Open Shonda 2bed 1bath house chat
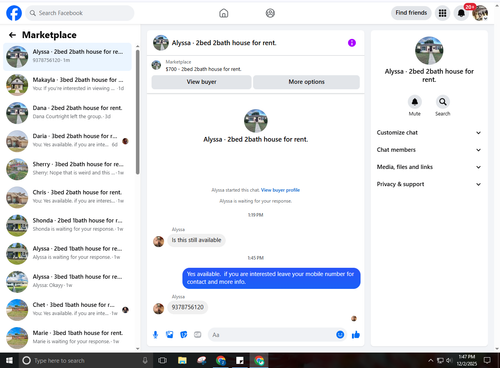 coord(67,225)
